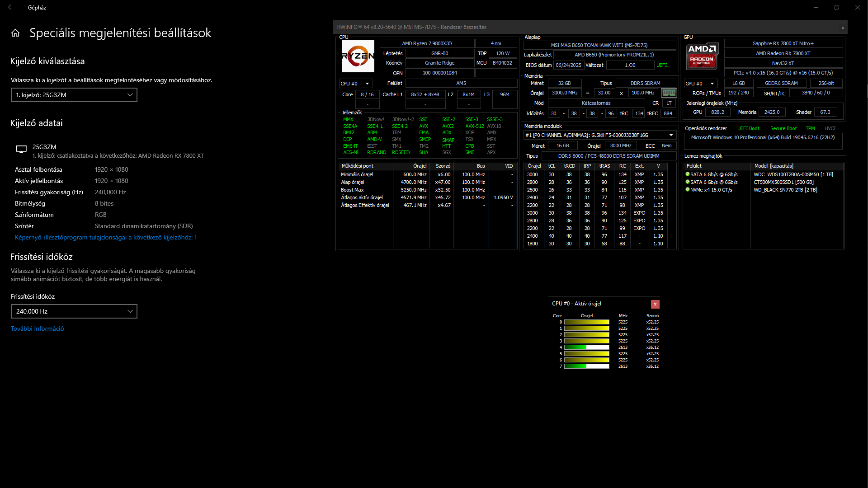Click the További információ link

37,329
